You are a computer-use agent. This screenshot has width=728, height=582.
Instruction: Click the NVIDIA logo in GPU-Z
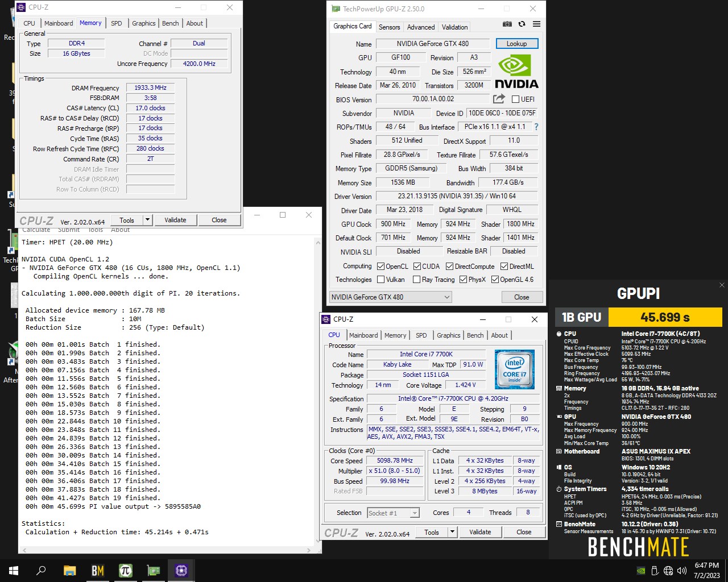click(x=516, y=72)
